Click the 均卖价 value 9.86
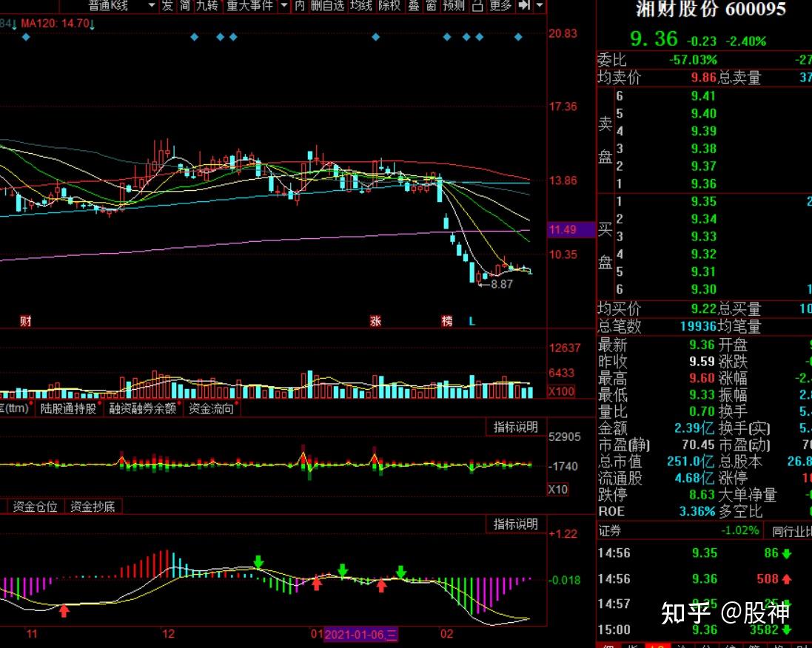Viewport: 812px width, 648px height. 703,78
